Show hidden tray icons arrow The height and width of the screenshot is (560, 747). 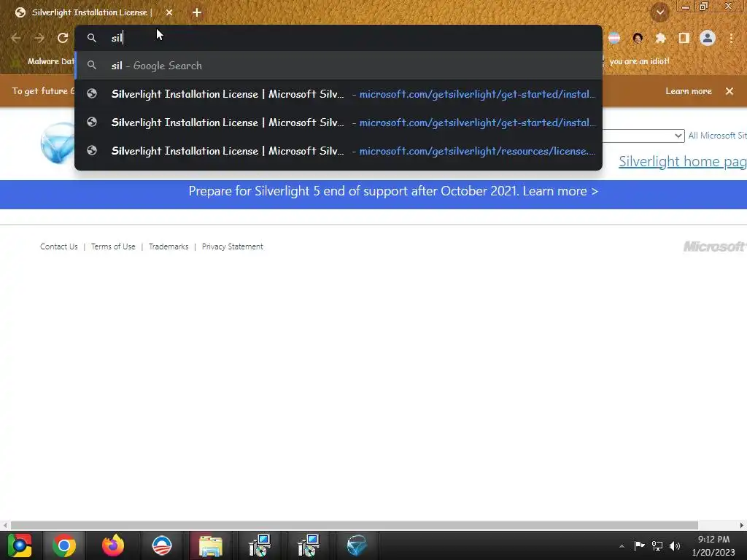[x=622, y=546]
